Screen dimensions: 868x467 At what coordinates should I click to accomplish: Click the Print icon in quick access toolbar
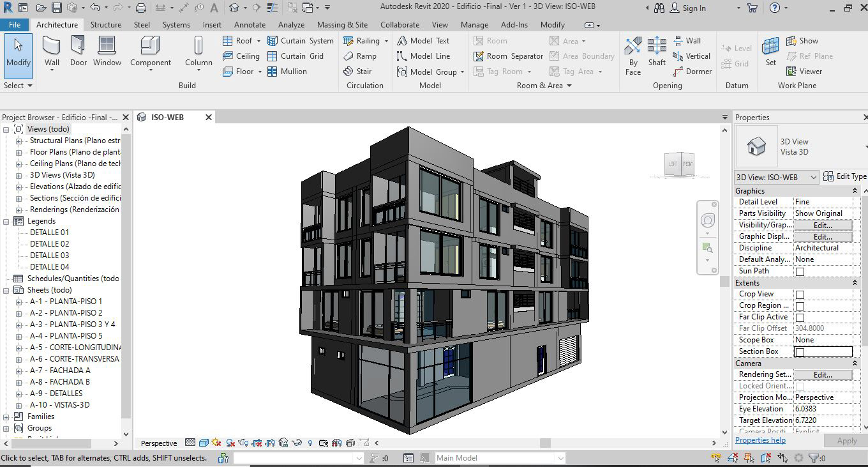[x=141, y=8]
